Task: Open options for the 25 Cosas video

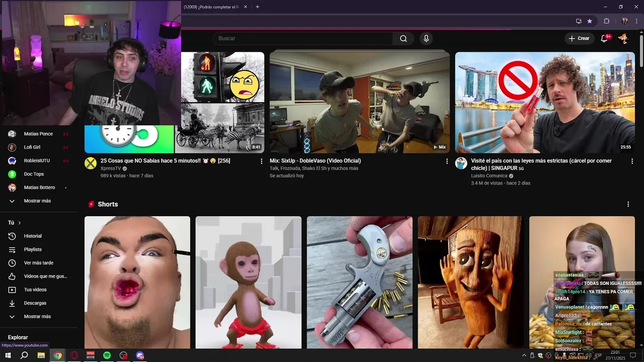Action: [x=261, y=161]
